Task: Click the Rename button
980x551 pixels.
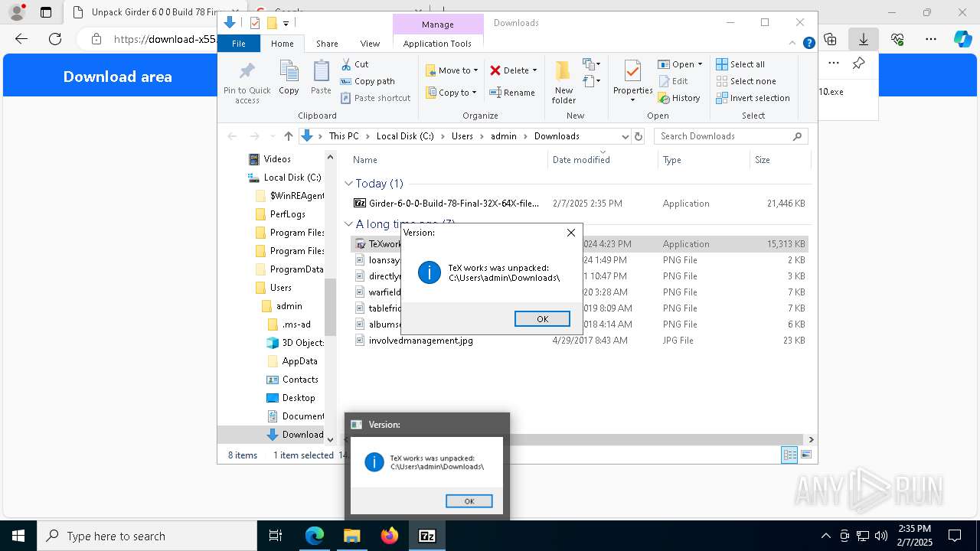Action: point(512,93)
